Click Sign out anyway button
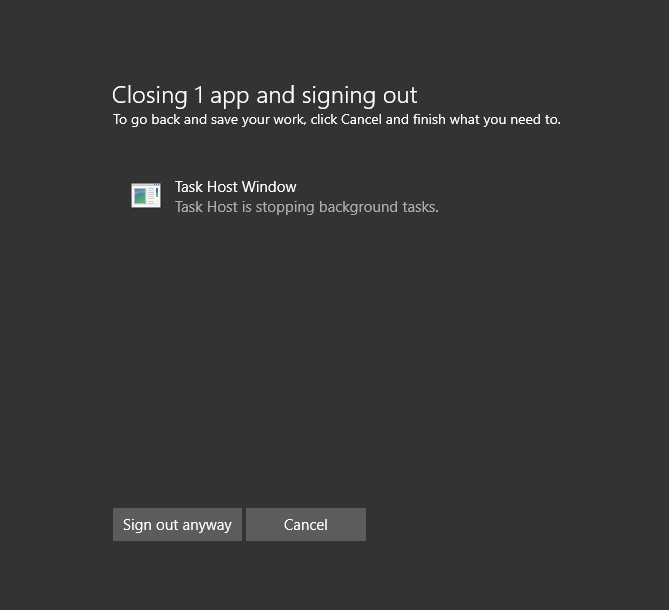 click(x=177, y=524)
